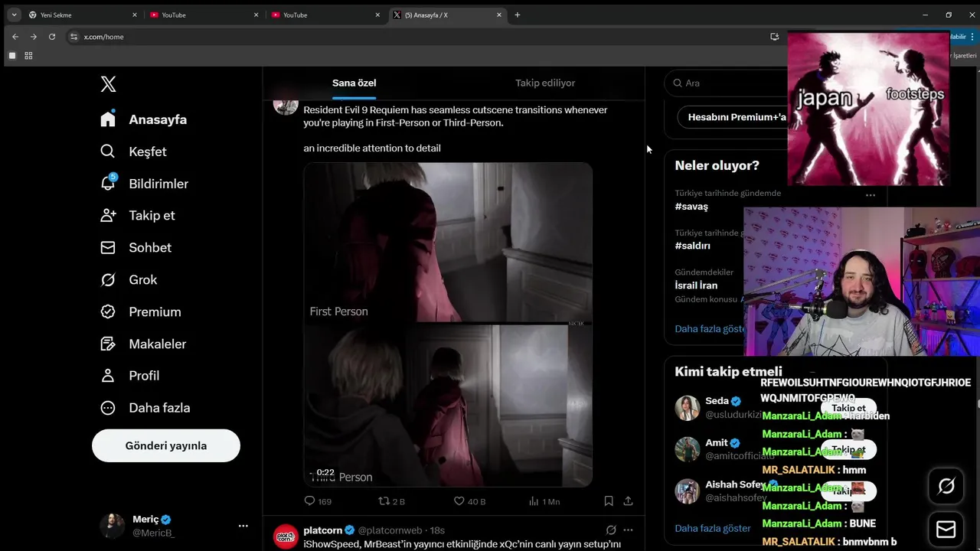Switch to second YouTube browser tab

click(x=326, y=15)
